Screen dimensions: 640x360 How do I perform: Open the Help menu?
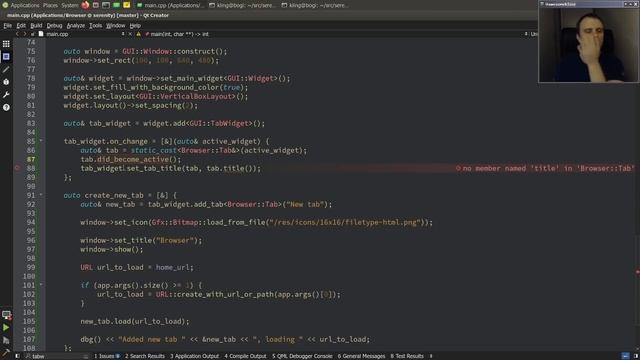coord(135,25)
